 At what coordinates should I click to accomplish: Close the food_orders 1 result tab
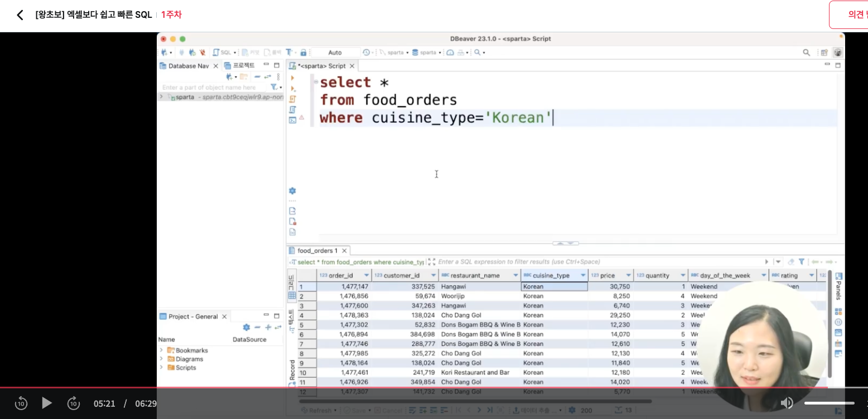tap(345, 251)
